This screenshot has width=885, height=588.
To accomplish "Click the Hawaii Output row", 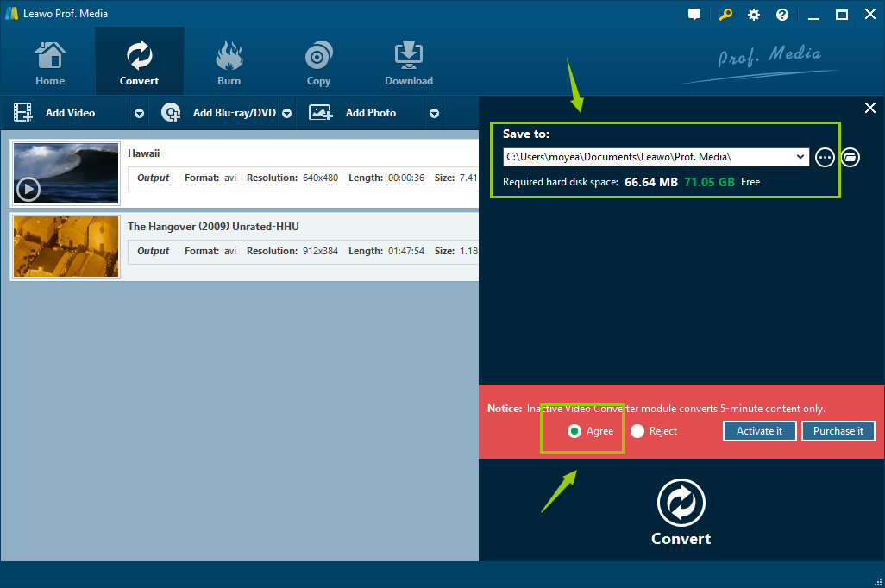I will [x=303, y=178].
